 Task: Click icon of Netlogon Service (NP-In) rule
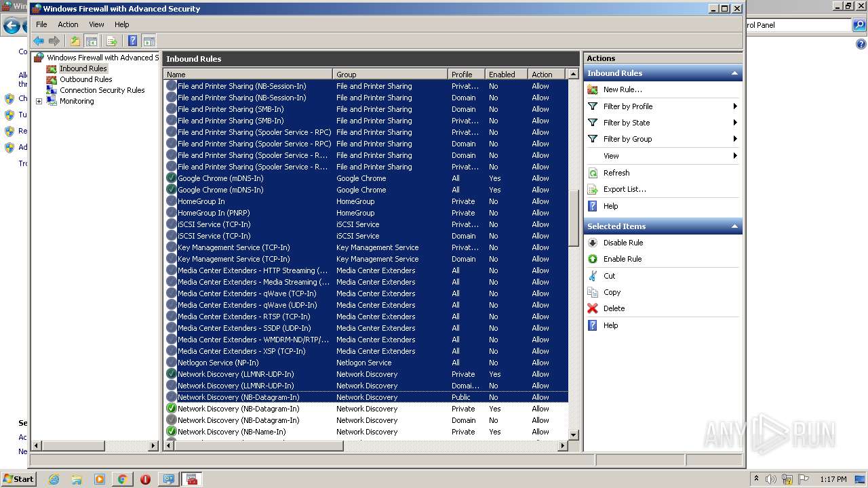(172, 363)
